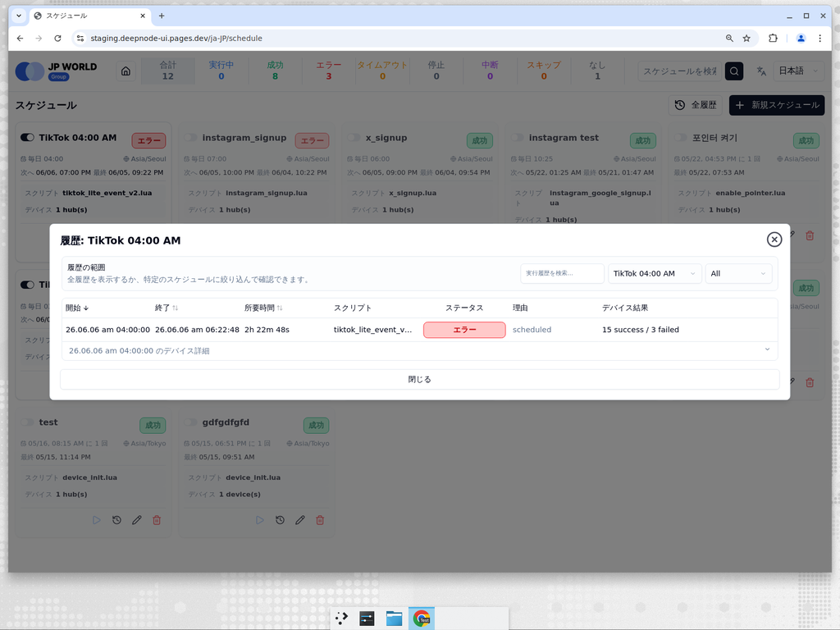The height and width of the screenshot is (630, 840).
Task: Open browser extensions puzzle icon
Action: [773, 38]
